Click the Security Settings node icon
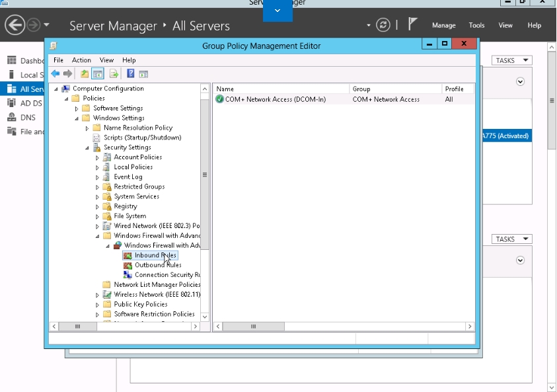 96,147
